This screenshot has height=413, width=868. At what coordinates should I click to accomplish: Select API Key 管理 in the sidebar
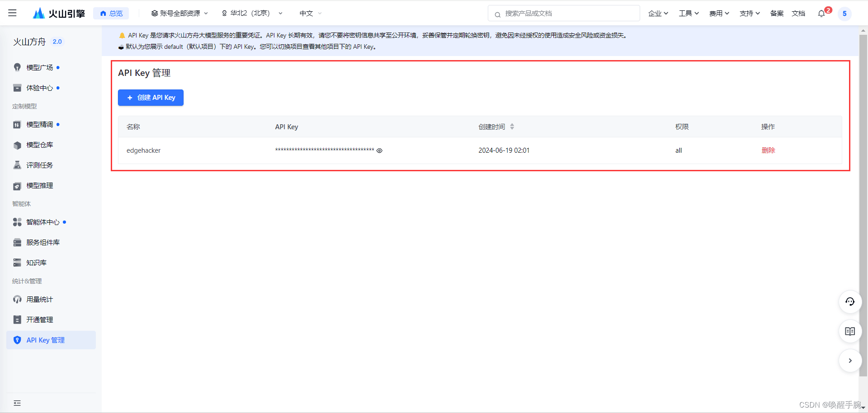[51, 340]
